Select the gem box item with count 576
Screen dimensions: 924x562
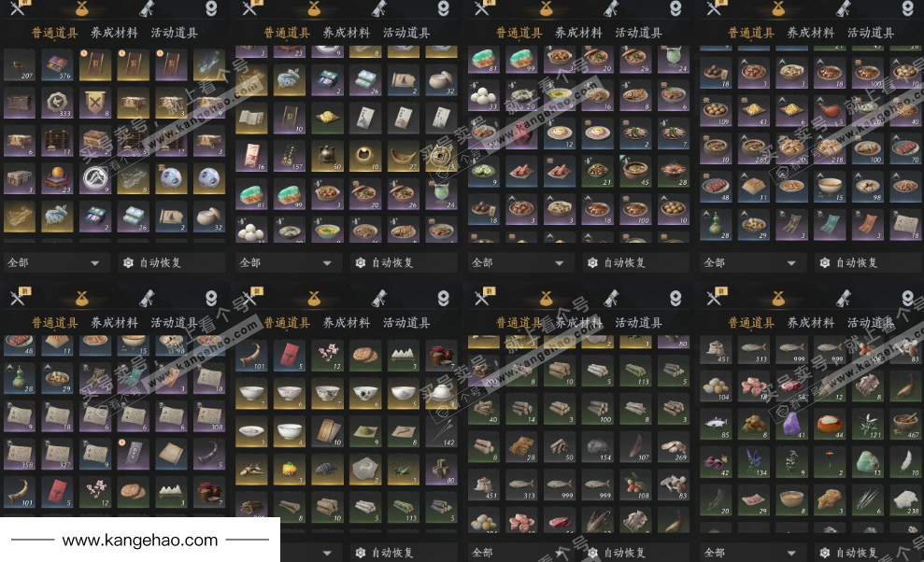[57, 64]
